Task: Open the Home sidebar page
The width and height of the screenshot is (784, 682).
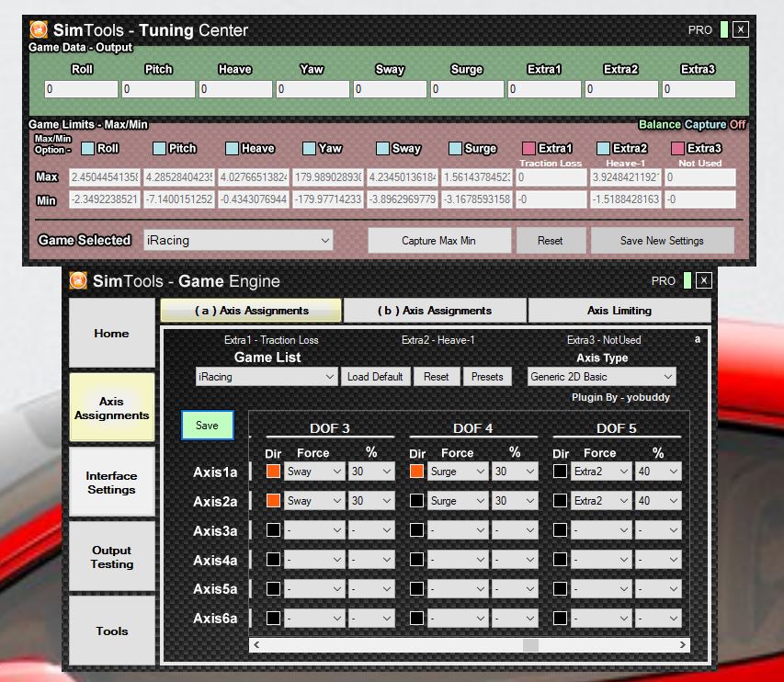Action: click(111, 333)
